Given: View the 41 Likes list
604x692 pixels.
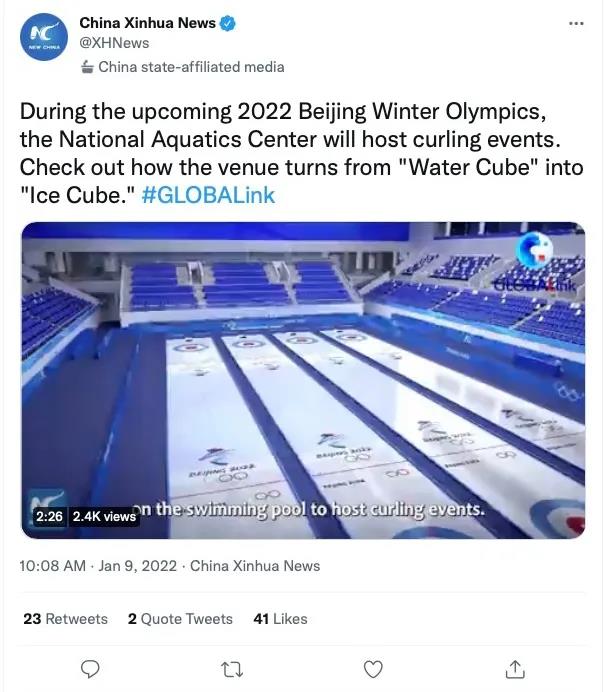Looking at the screenshot, I should 280,619.
